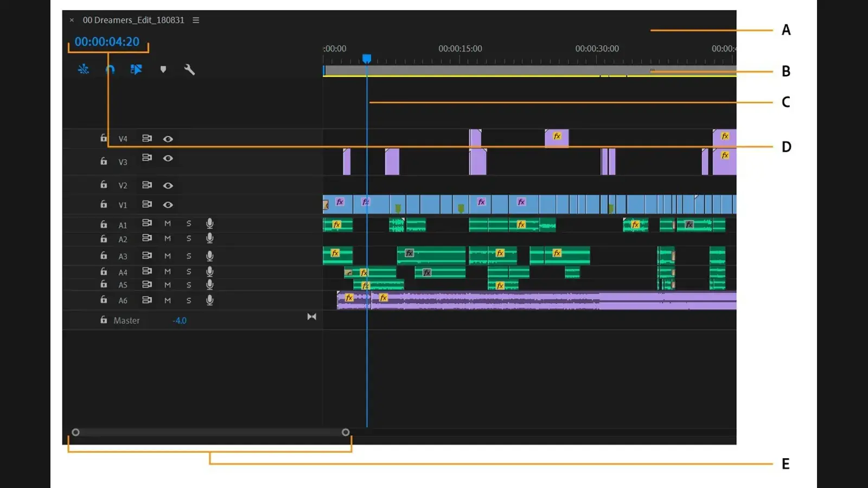
Task: Hide V3 track output eye
Action: [x=168, y=158]
